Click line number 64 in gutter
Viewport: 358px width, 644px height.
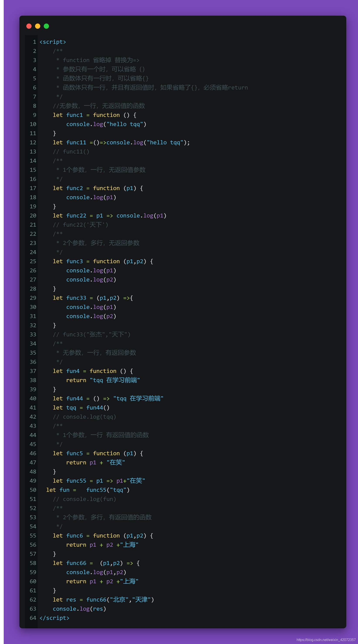tap(33, 618)
